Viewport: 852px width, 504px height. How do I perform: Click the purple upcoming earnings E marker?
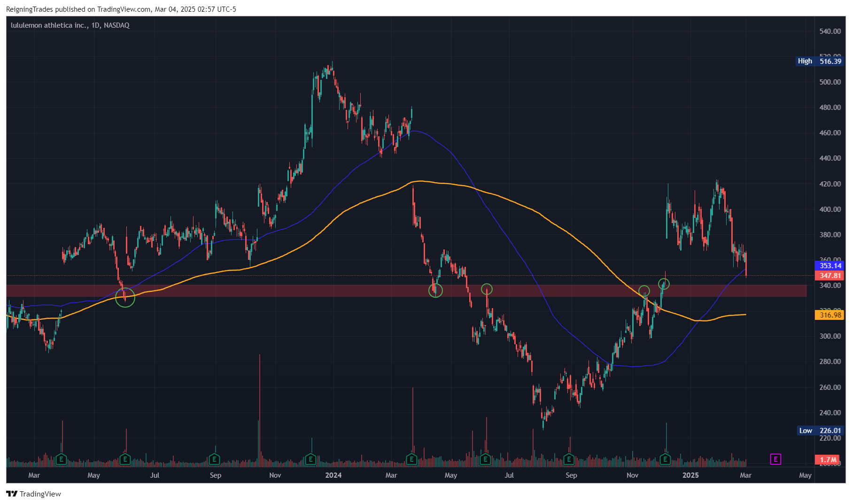[x=775, y=459]
